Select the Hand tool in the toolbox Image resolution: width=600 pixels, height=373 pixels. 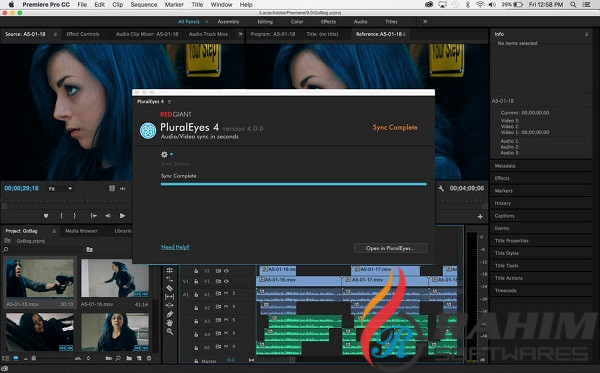(x=170, y=323)
